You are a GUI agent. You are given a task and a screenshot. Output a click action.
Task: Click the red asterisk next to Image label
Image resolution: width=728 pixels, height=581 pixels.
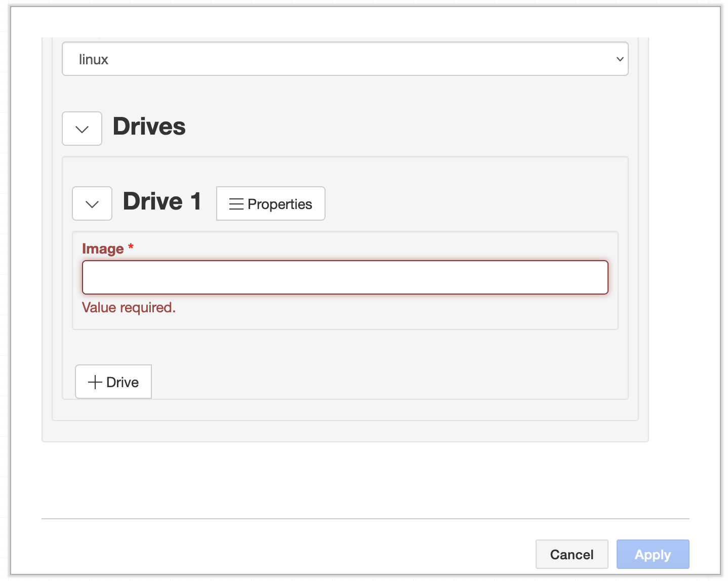(x=131, y=247)
